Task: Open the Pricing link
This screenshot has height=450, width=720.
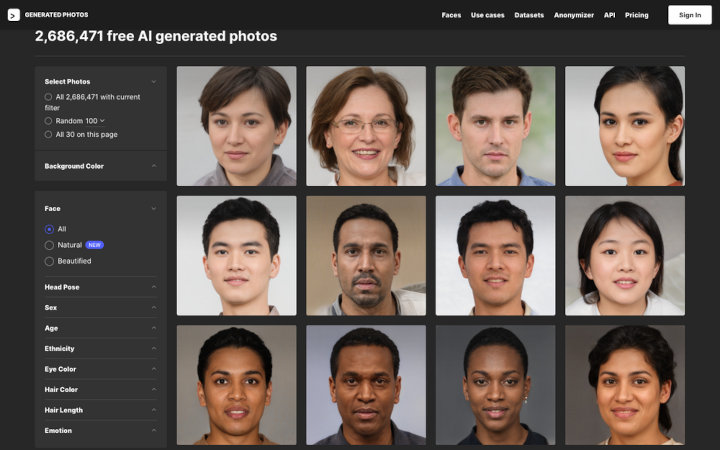Action: [x=637, y=15]
